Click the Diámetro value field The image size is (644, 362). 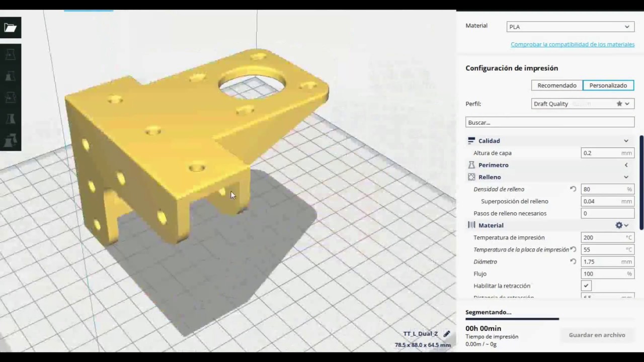607,261
